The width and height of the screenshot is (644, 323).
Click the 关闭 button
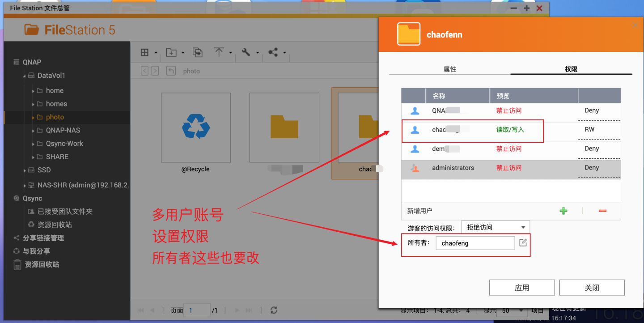pos(592,287)
